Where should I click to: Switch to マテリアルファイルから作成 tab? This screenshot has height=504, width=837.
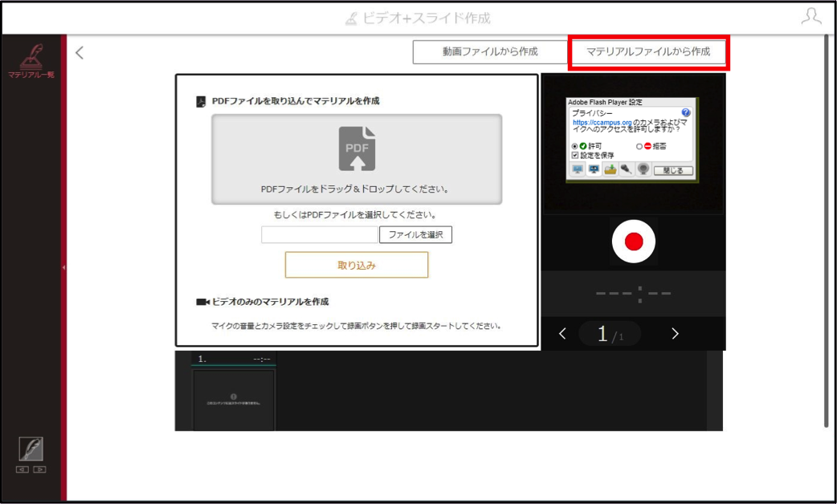pos(648,51)
